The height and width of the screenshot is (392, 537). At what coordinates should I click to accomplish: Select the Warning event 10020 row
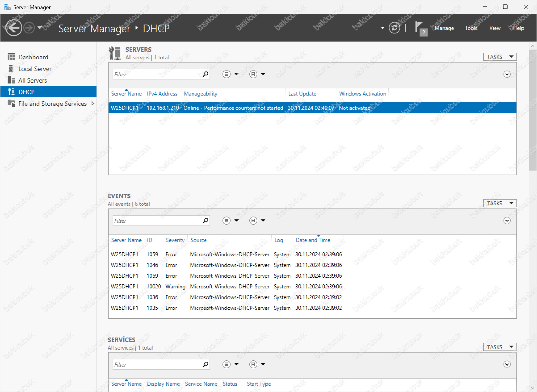[x=313, y=286]
